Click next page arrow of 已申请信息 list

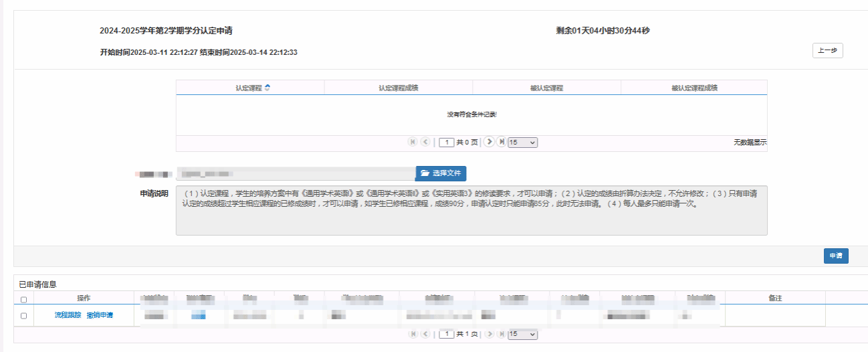489,334
